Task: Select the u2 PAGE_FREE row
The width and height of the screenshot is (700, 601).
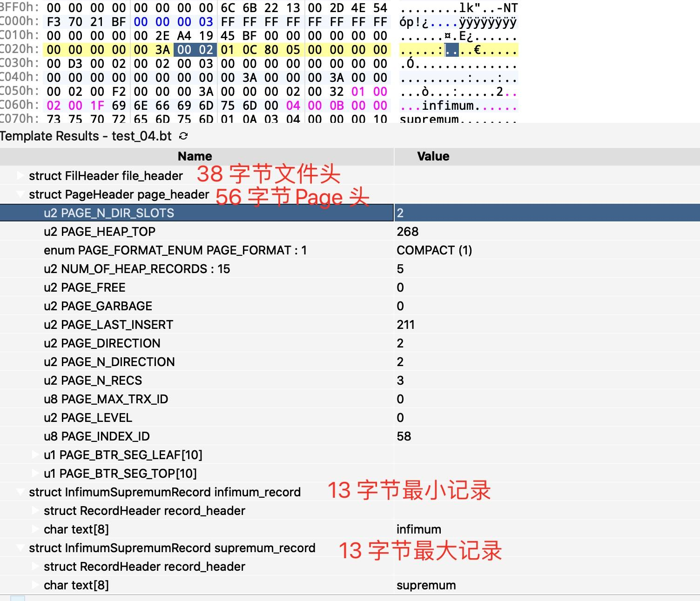Action: pyautogui.click(x=350, y=287)
